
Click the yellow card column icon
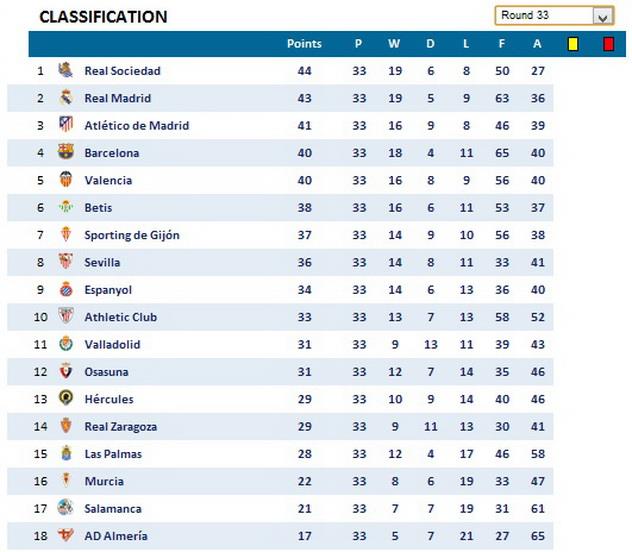573,44
